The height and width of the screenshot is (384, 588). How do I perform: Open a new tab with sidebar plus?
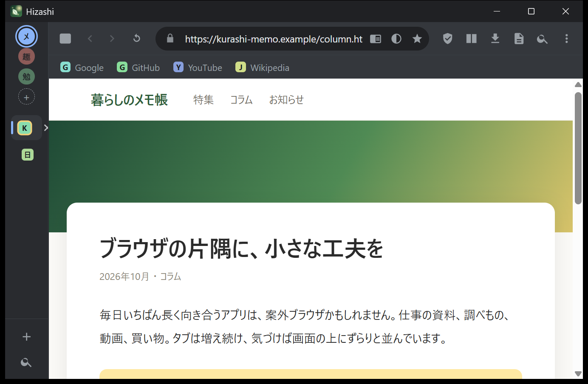point(26,337)
